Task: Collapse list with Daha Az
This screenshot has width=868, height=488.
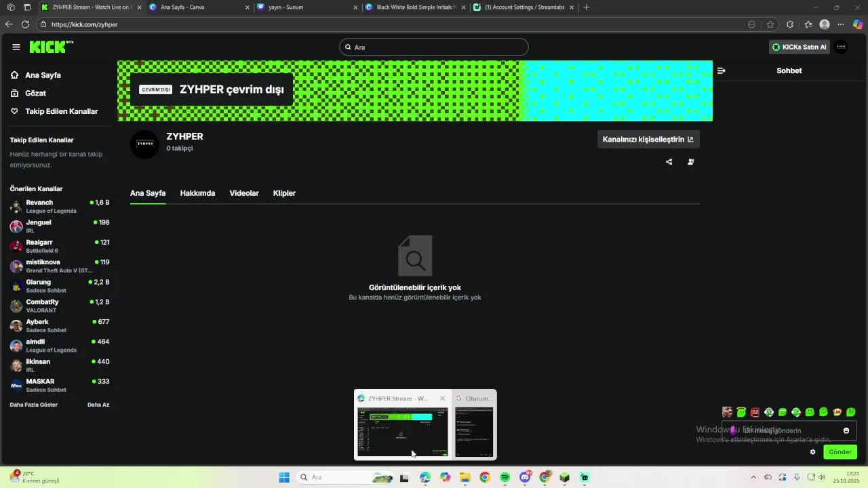Action: pyautogui.click(x=98, y=405)
